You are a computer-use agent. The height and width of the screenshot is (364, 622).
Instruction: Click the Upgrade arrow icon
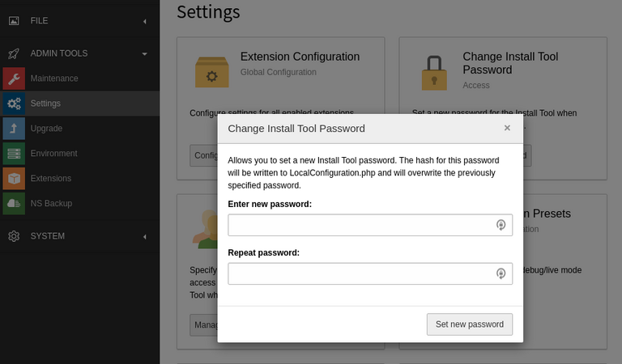14,129
